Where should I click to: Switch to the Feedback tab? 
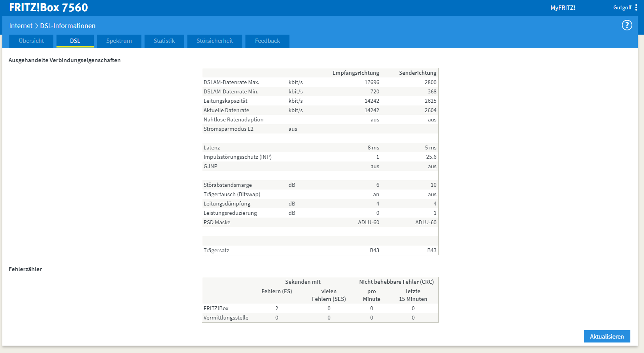[267, 41]
